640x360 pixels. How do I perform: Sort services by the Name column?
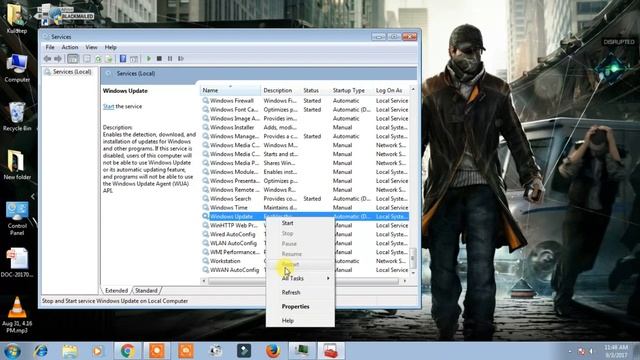230,90
